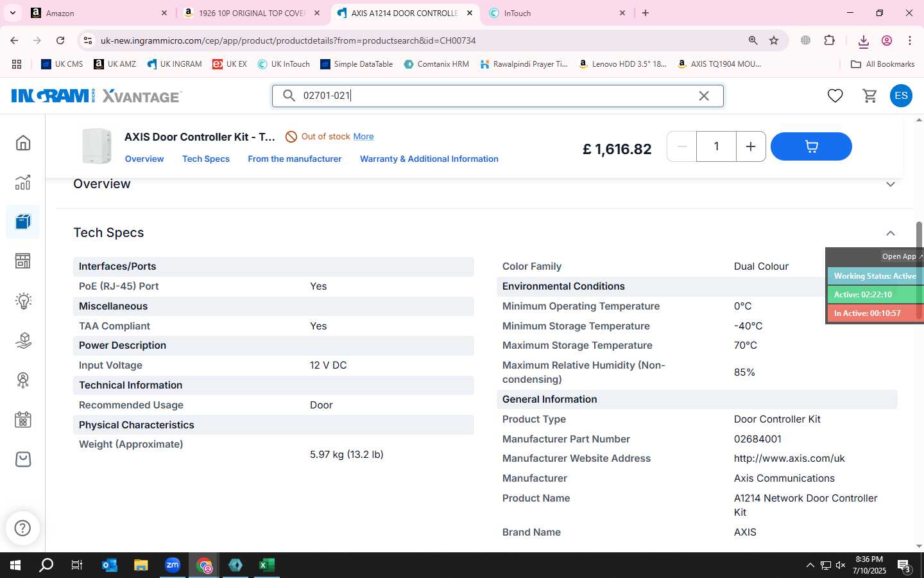Open Outlook from the taskbar
Screen dimensions: 924x578
click(x=110, y=565)
